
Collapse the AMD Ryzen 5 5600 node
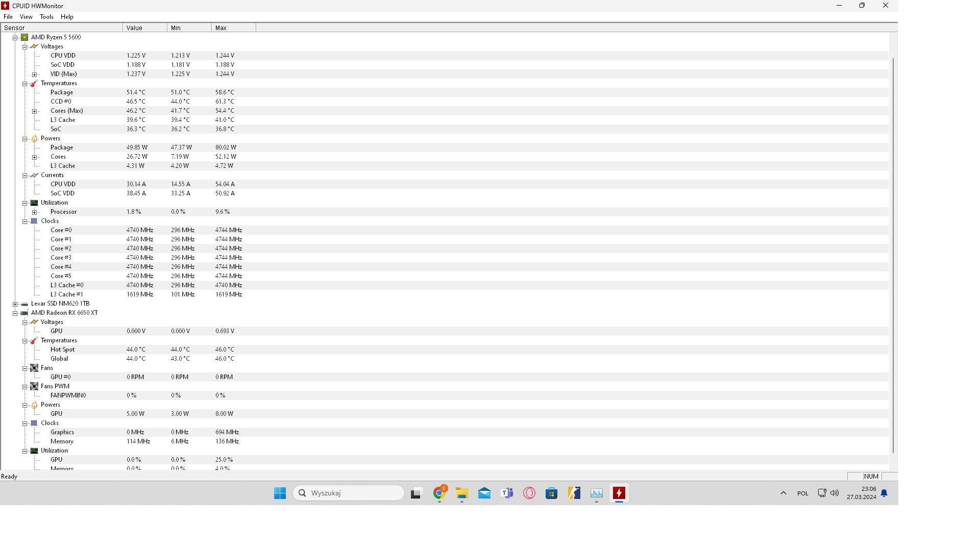pos(15,37)
